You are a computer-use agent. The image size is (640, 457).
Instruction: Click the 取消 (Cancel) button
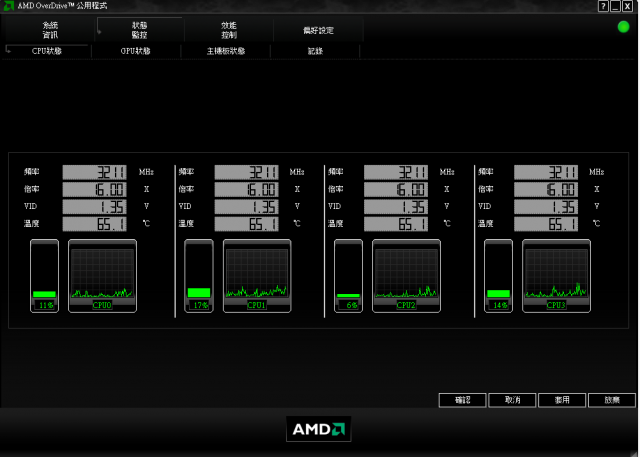pyautogui.click(x=512, y=400)
